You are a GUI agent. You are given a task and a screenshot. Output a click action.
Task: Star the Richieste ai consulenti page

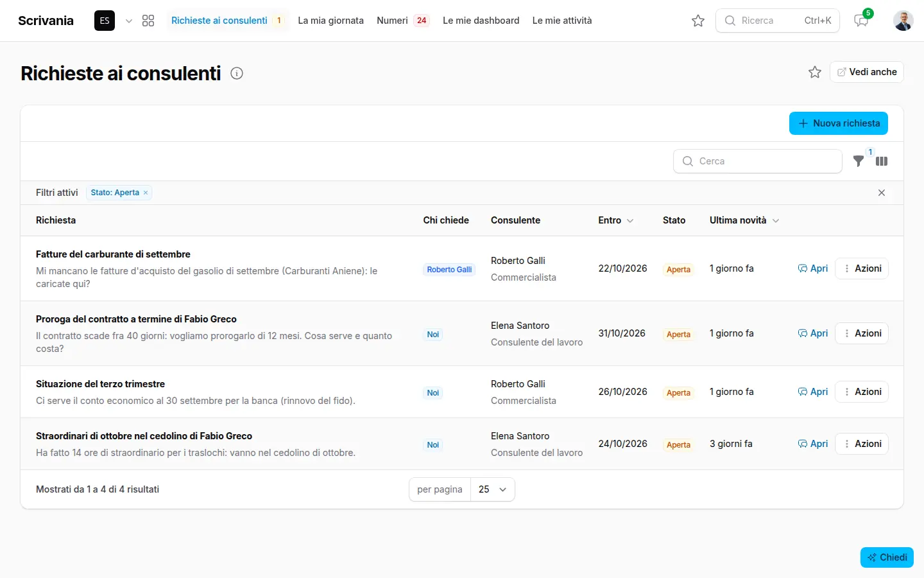(815, 72)
